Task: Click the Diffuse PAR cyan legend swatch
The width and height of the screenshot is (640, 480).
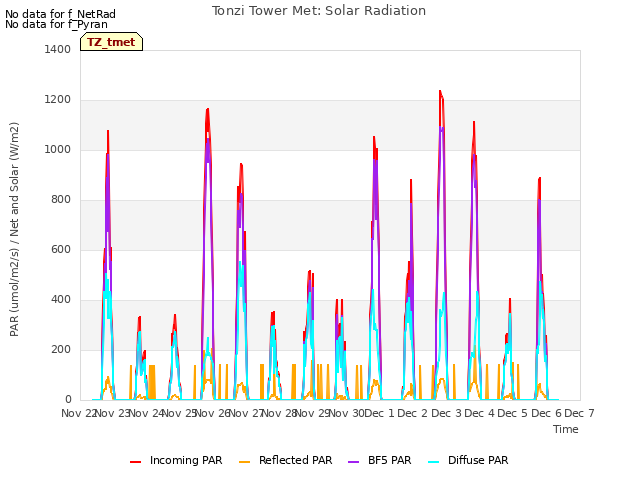Action: click(x=434, y=462)
